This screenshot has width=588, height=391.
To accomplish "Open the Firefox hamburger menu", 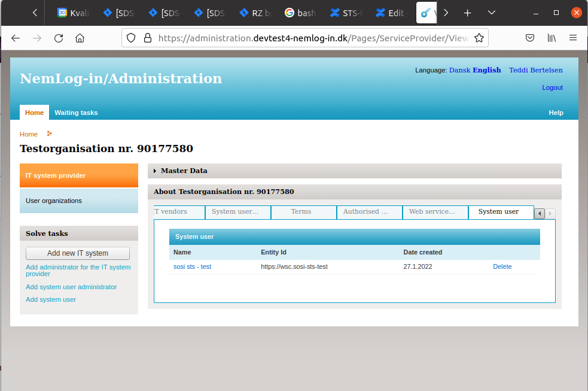I will (x=573, y=38).
